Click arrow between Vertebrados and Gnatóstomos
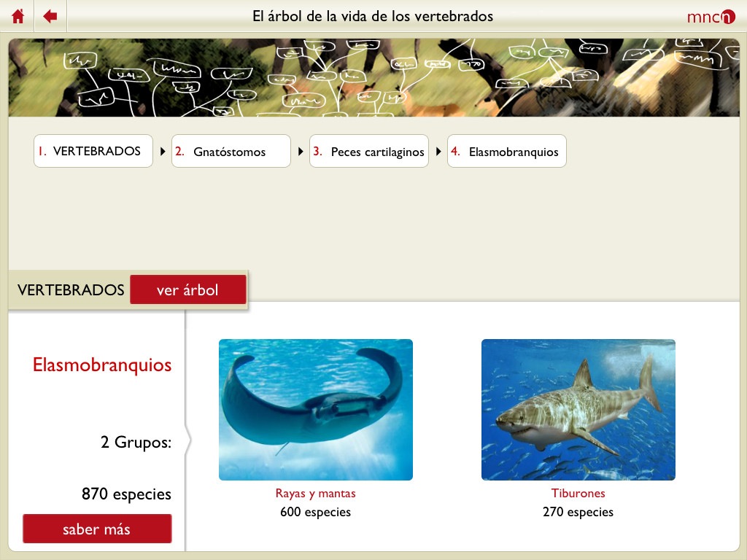 (x=163, y=152)
